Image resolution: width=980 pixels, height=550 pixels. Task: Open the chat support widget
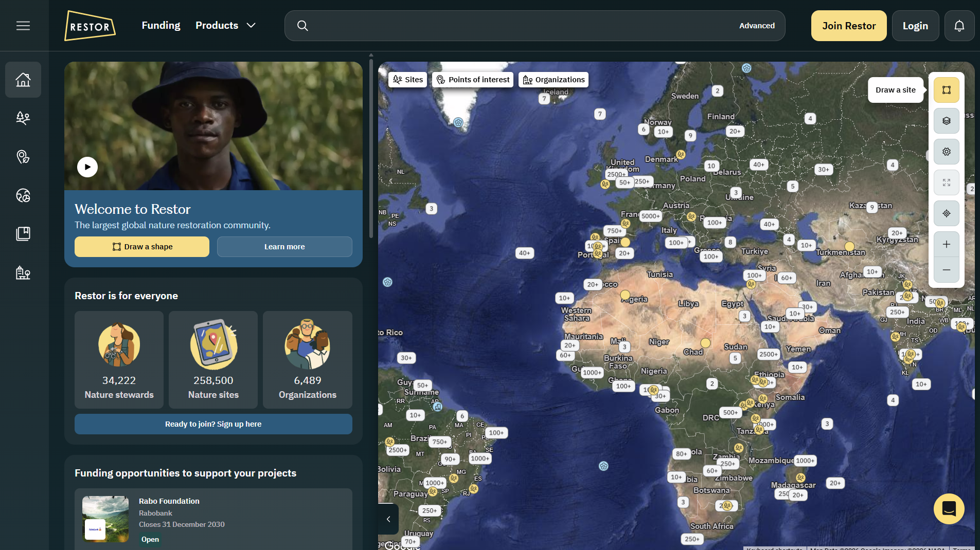(949, 508)
